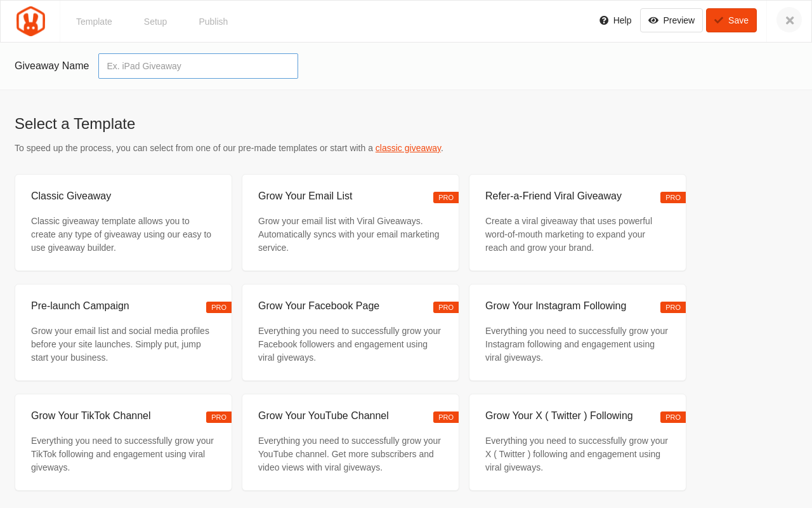Pick Grow Your X ( Twitter ) Following title
The height and width of the screenshot is (508, 812).
[x=559, y=416]
